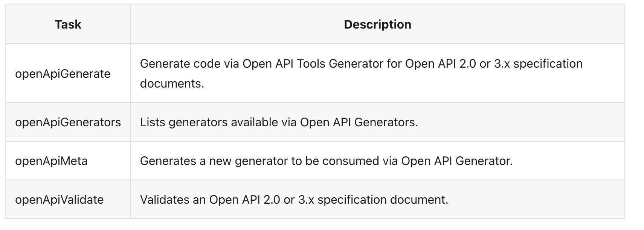The width and height of the screenshot is (644, 230).
Task: Select the openApiGenerate task name
Action: pyautogui.click(x=63, y=74)
